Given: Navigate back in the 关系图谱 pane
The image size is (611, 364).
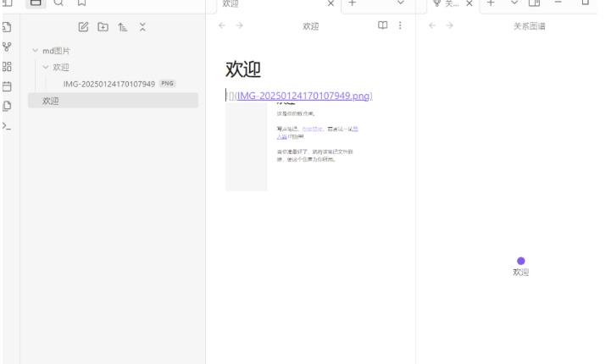Looking at the screenshot, I should click(432, 25).
